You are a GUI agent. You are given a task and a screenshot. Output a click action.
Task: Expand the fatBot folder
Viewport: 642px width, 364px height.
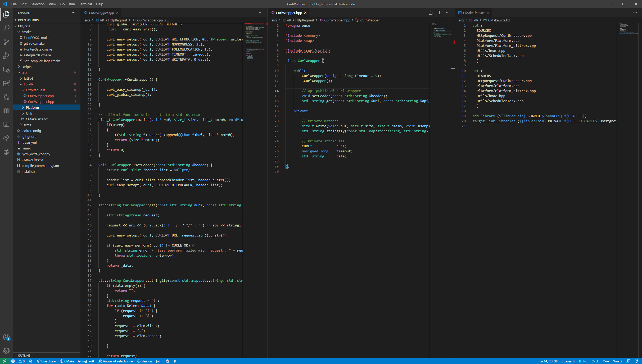pyautogui.click(x=47, y=78)
